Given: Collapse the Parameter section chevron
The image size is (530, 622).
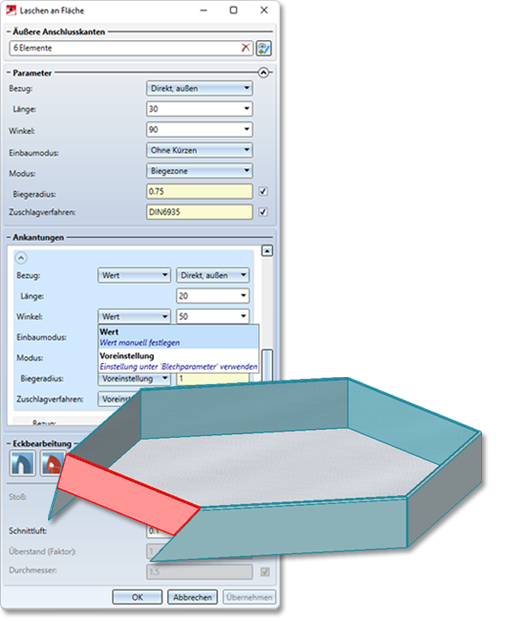Looking at the screenshot, I should 263,73.
